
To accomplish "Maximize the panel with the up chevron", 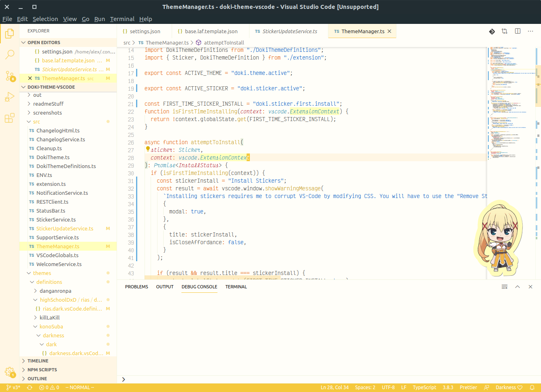I will point(518,287).
